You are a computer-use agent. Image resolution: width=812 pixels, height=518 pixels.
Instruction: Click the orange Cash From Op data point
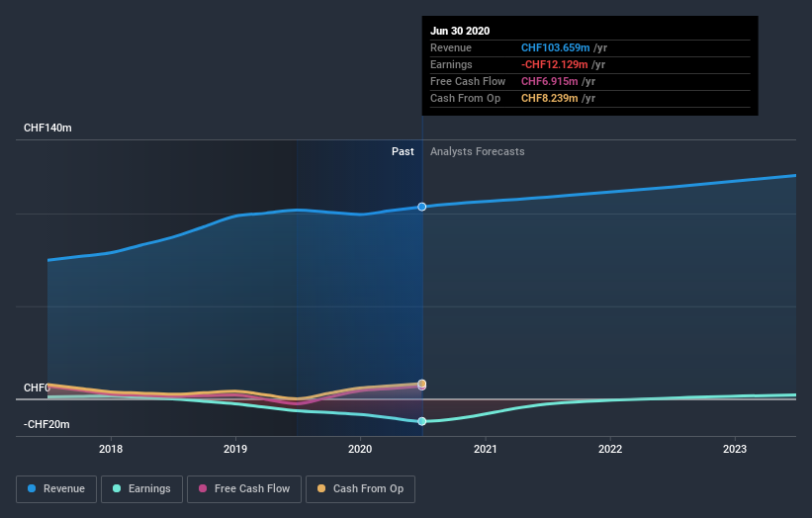pos(422,384)
